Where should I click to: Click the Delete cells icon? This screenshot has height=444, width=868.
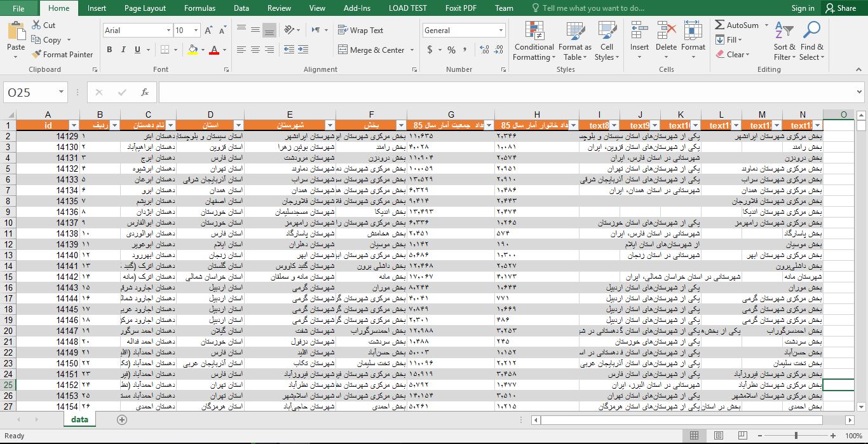tap(666, 31)
